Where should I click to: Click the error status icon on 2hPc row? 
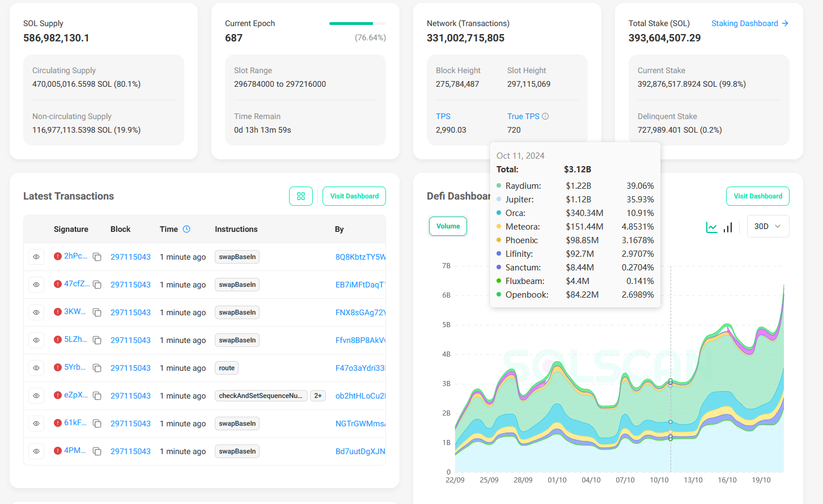pos(58,256)
